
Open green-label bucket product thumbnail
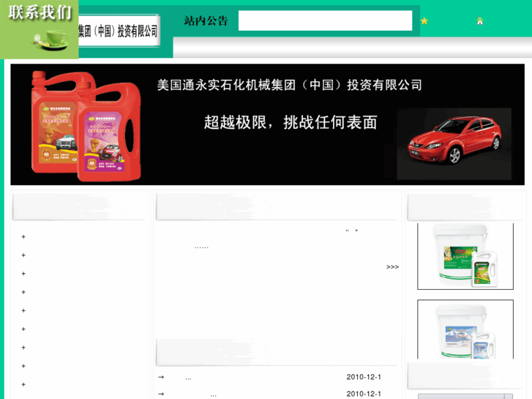tap(465, 256)
